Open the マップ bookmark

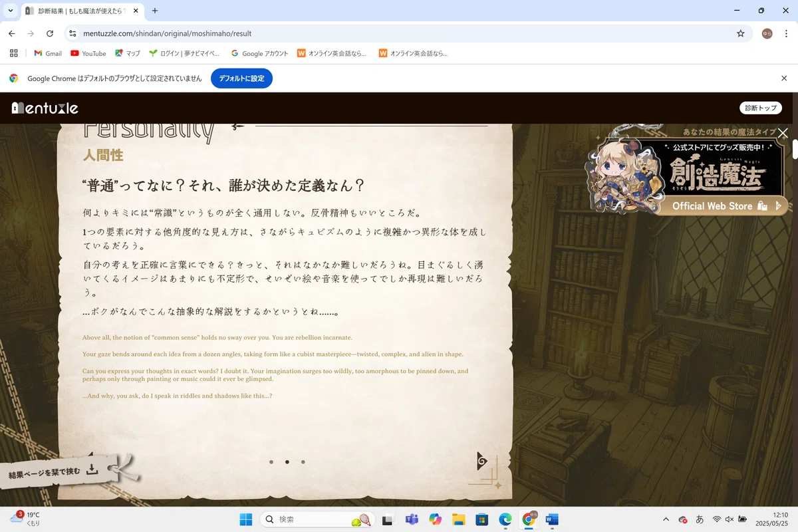128,53
